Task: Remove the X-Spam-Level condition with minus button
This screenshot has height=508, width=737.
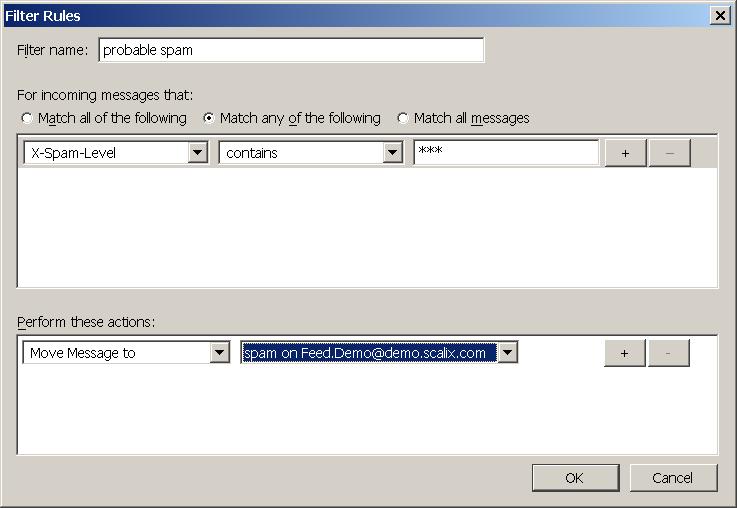Action: tap(669, 153)
